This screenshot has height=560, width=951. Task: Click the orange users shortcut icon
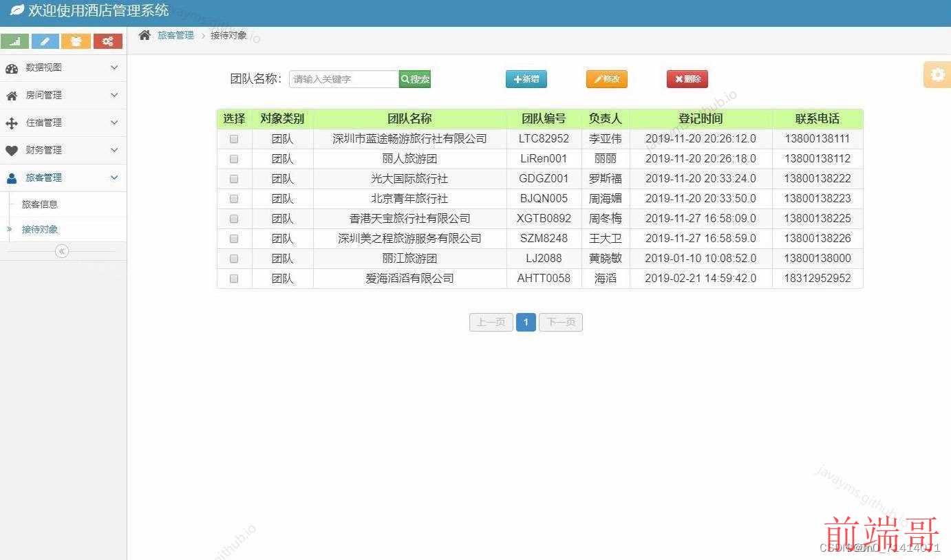pyautogui.click(x=76, y=41)
